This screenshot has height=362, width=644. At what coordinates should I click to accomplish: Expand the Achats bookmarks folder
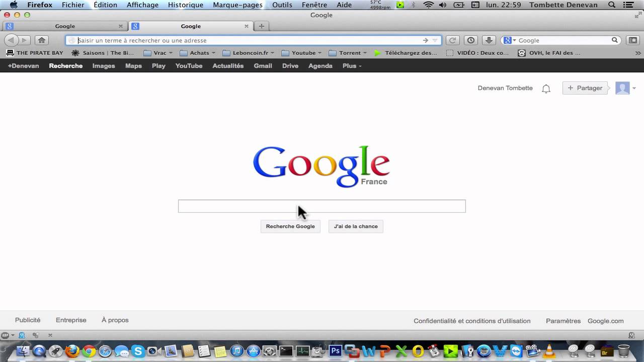point(198,53)
